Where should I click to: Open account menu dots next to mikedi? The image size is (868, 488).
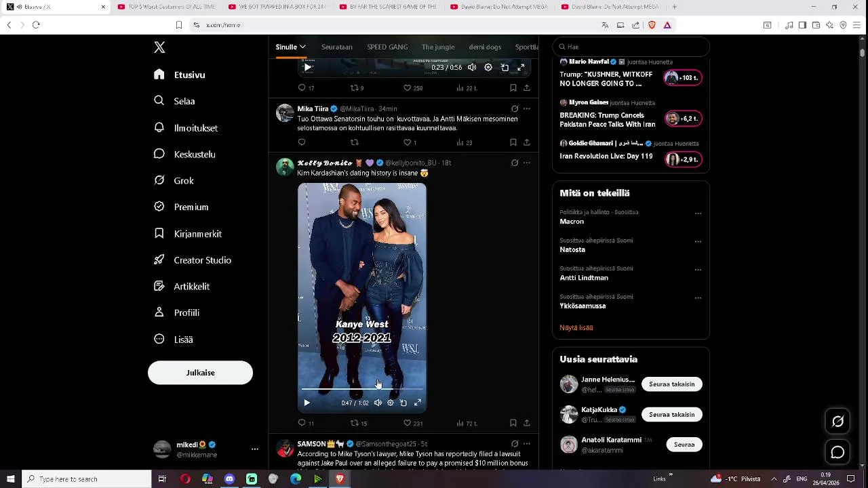click(x=255, y=449)
